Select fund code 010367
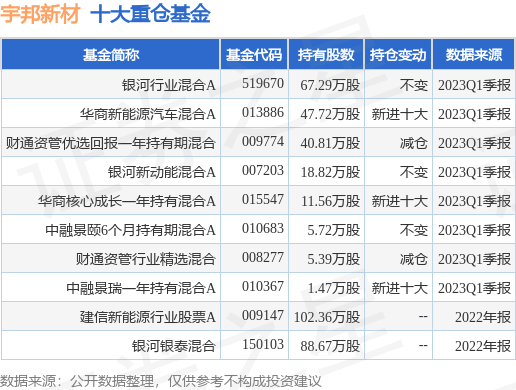The width and height of the screenshot is (516, 390). pyautogui.click(x=263, y=286)
